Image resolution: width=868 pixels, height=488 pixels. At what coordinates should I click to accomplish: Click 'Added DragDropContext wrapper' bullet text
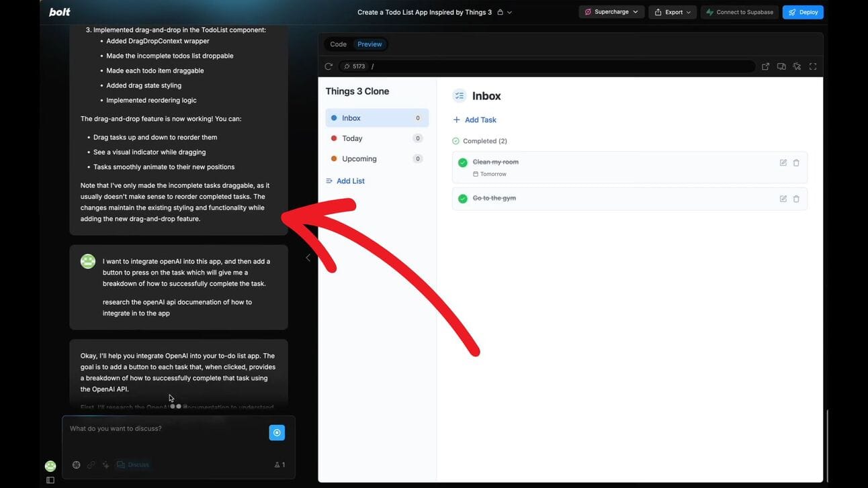click(158, 41)
